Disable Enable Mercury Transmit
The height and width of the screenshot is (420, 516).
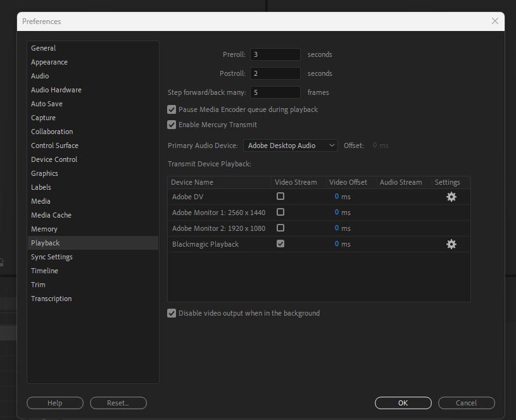pos(172,125)
